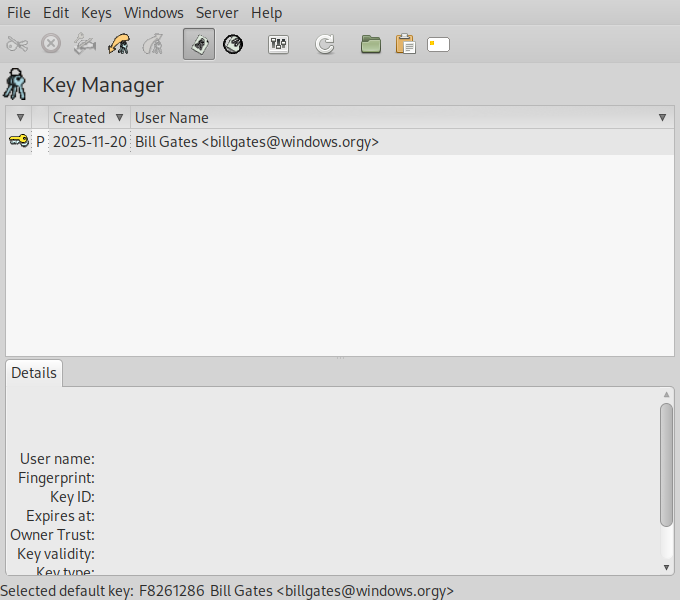This screenshot has width=680, height=600.
Task: Open the Windows menu
Action: pos(154,13)
